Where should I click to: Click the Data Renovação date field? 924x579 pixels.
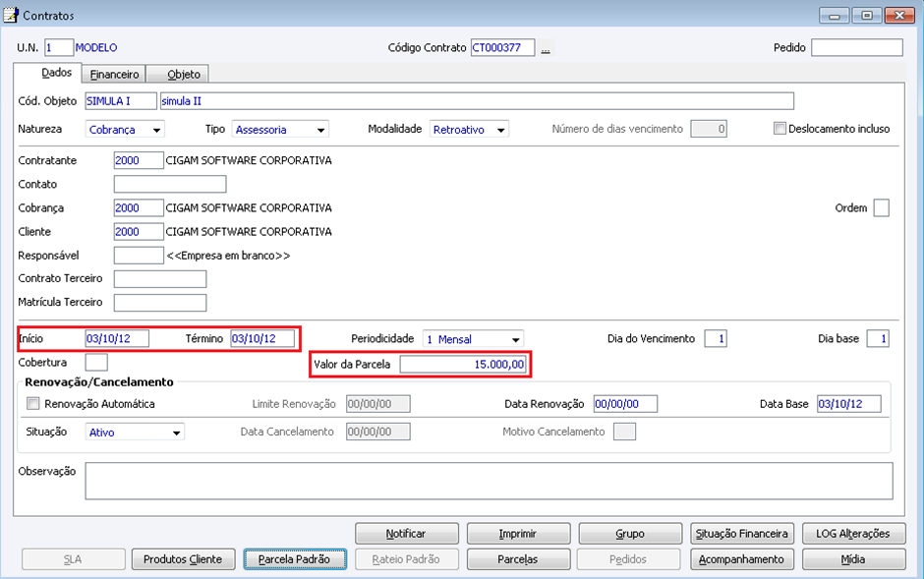(x=625, y=404)
